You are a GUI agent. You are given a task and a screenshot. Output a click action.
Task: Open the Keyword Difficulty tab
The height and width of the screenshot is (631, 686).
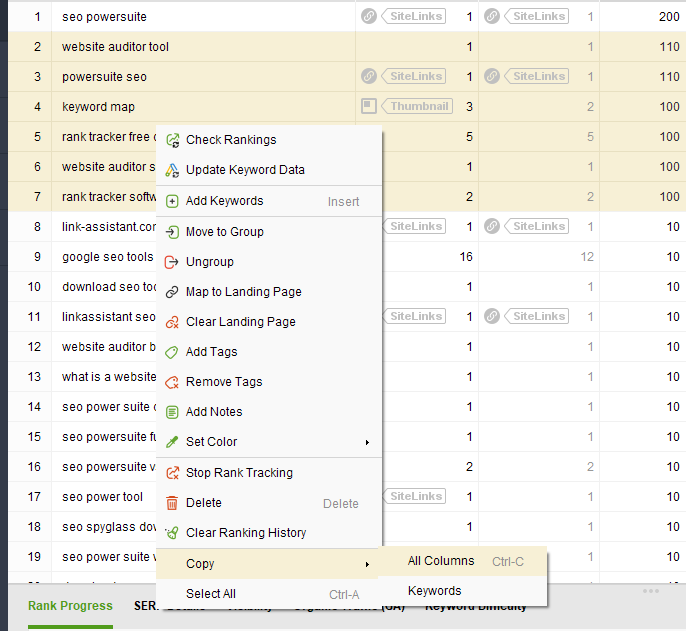(476, 608)
